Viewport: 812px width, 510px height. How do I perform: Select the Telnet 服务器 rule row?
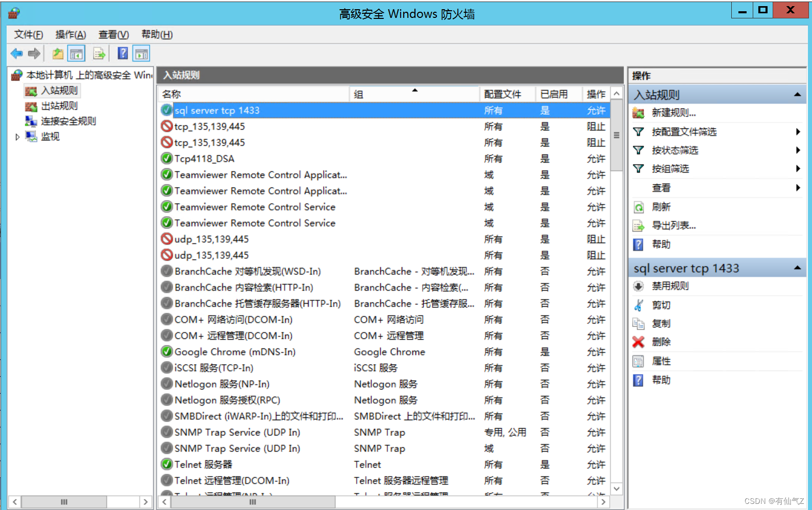[384, 464]
